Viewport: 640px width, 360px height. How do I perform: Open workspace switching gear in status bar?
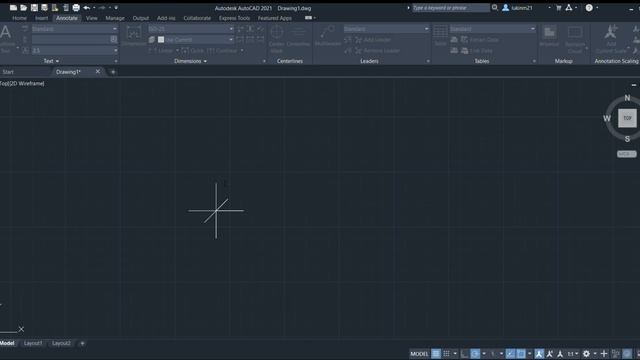(587, 354)
